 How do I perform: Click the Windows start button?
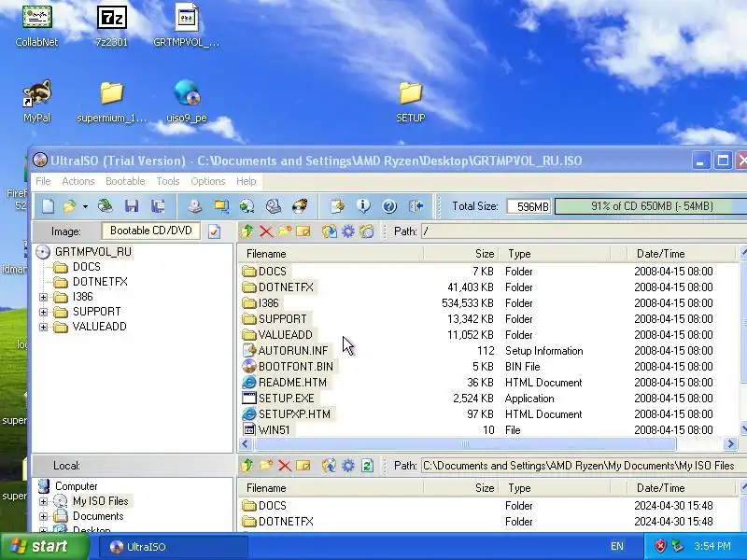tap(45, 546)
